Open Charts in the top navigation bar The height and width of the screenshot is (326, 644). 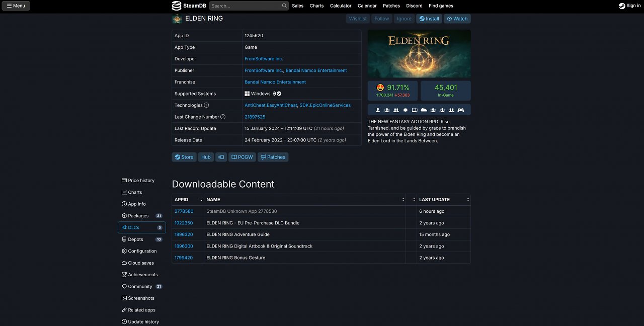point(316,6)
